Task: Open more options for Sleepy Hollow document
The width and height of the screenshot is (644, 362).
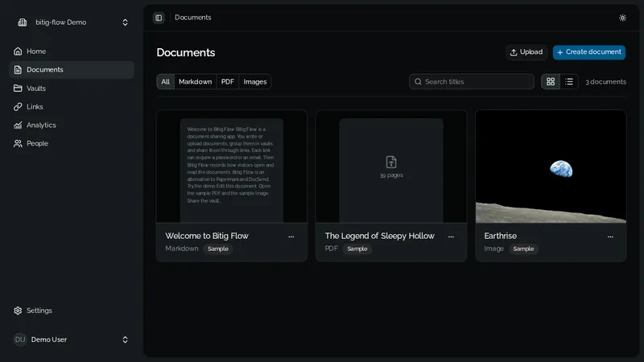Action: coord(451,237)
